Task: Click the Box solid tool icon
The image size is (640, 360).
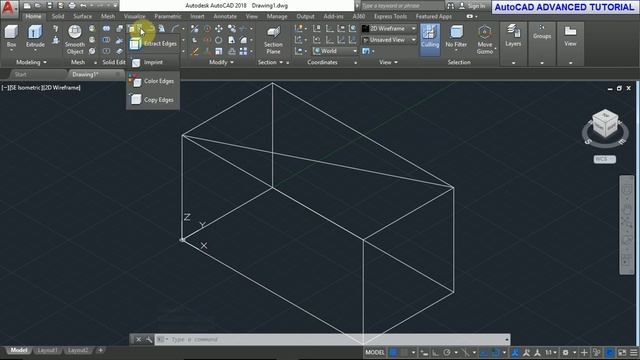Action: coord(11,32)
